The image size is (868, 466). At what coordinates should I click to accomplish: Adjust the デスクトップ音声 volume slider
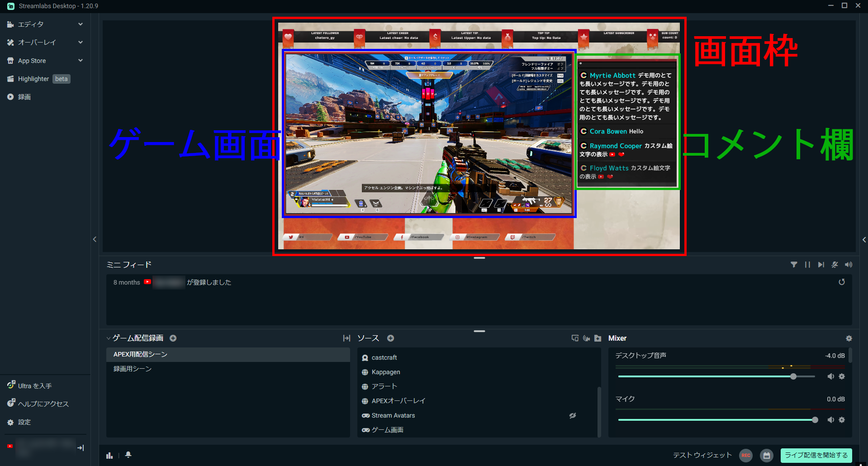(x=716, y=376)
